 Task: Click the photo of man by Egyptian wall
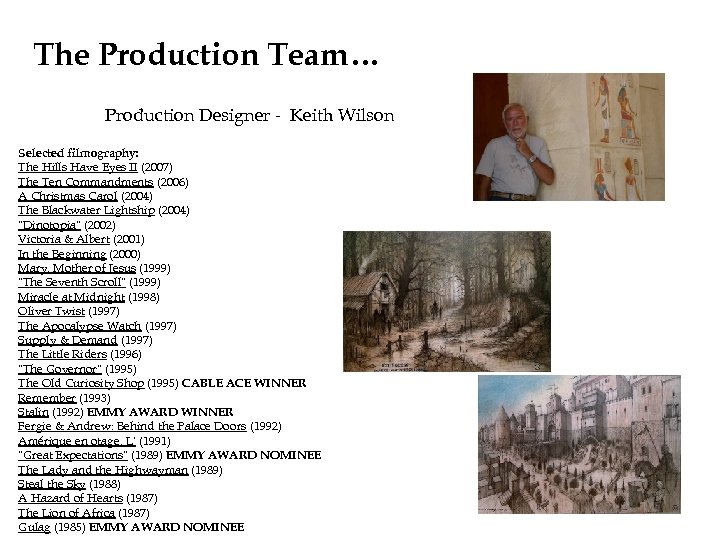click(x=568, y=137)
